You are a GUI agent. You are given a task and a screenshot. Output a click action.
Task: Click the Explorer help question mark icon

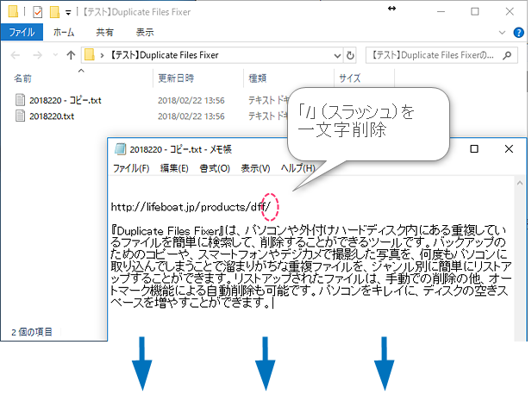518,33
